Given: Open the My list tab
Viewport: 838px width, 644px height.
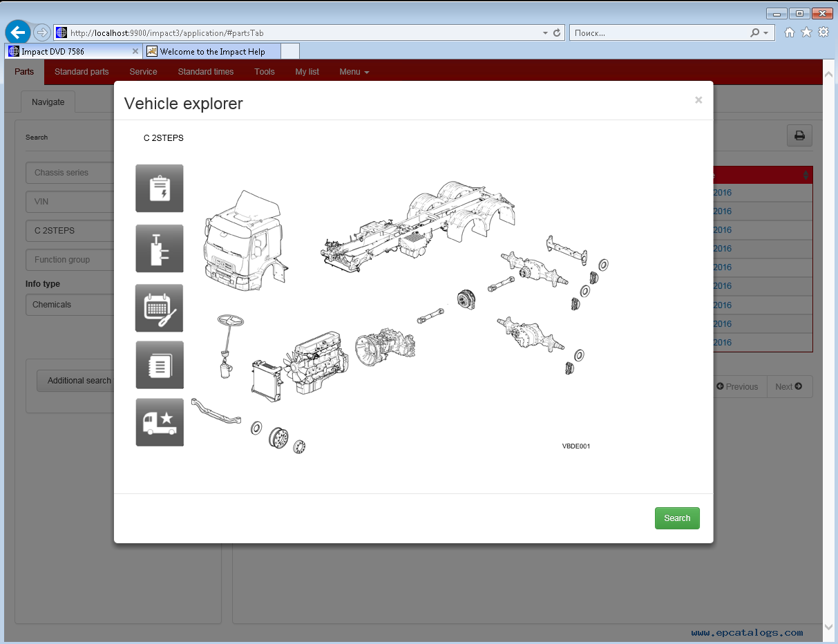Looking at the screenshot, I should pos(307,72).
